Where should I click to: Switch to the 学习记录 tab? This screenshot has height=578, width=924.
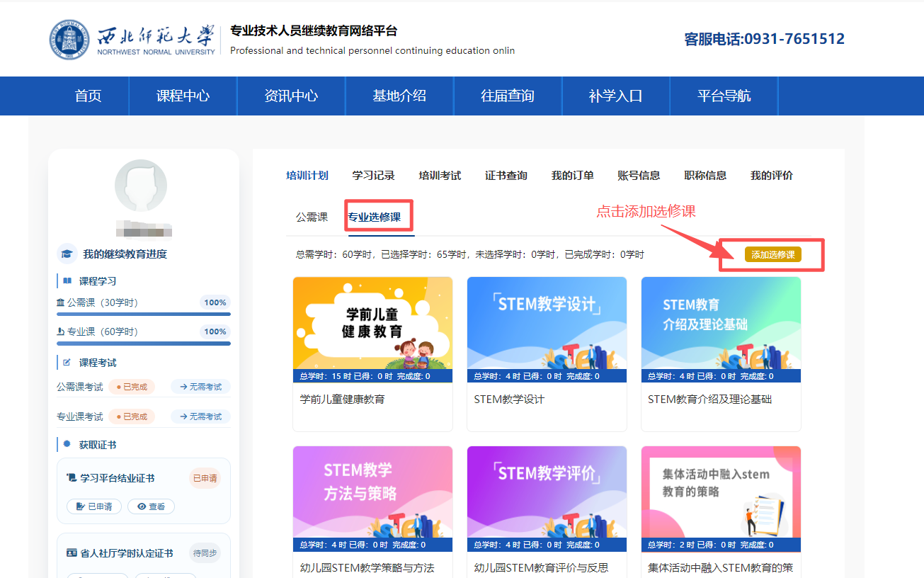tap(373, 176)
